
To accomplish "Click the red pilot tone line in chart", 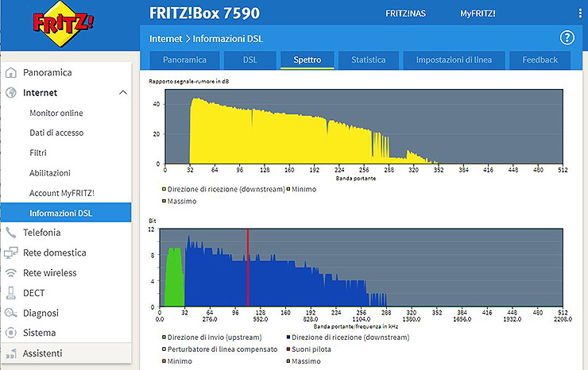I will 248,270.
